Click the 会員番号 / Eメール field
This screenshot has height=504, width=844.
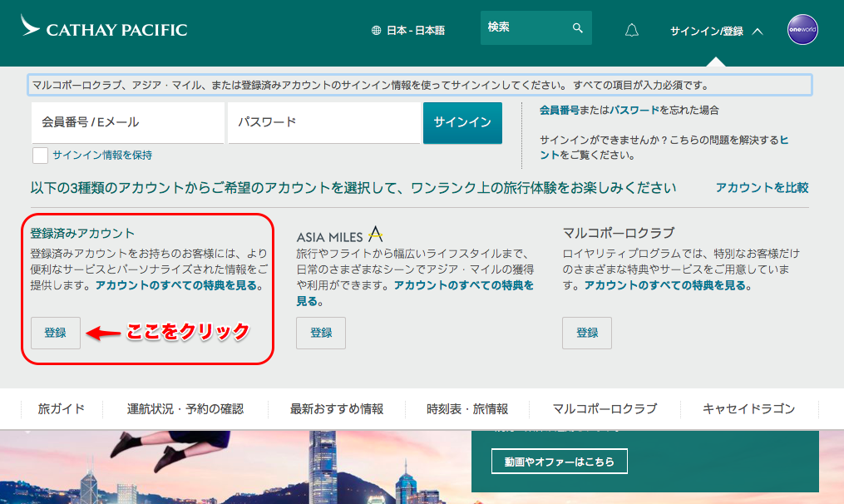tap(128, 123)
